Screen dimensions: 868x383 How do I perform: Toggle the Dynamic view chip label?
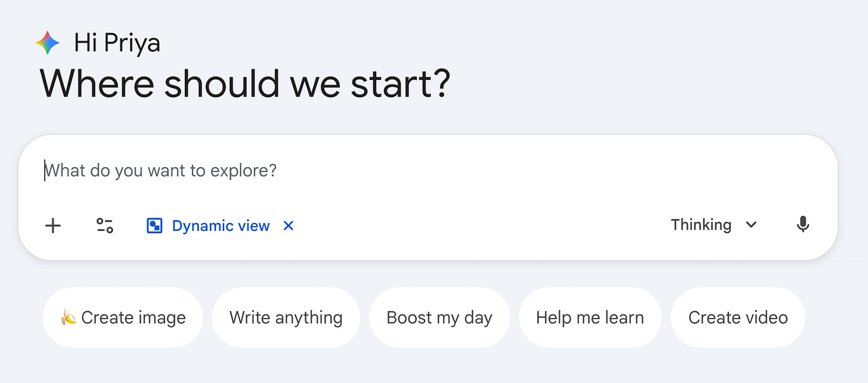tap(221, 226)
